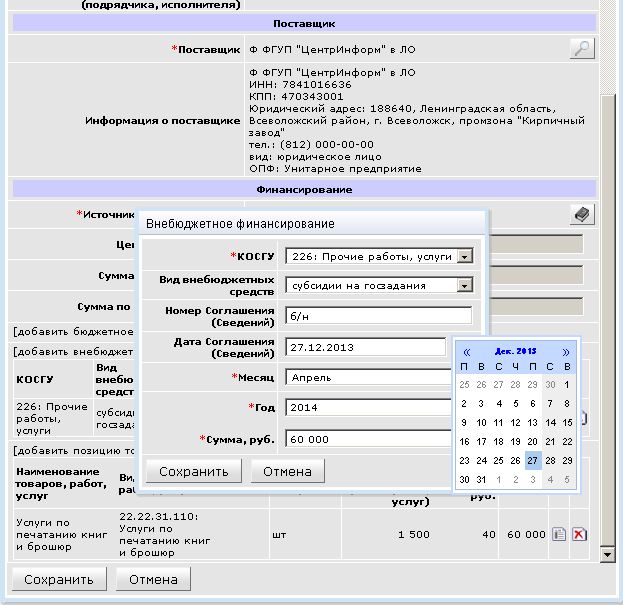
Task: Pick day 31 in the calendar
Action: (481, 479)
